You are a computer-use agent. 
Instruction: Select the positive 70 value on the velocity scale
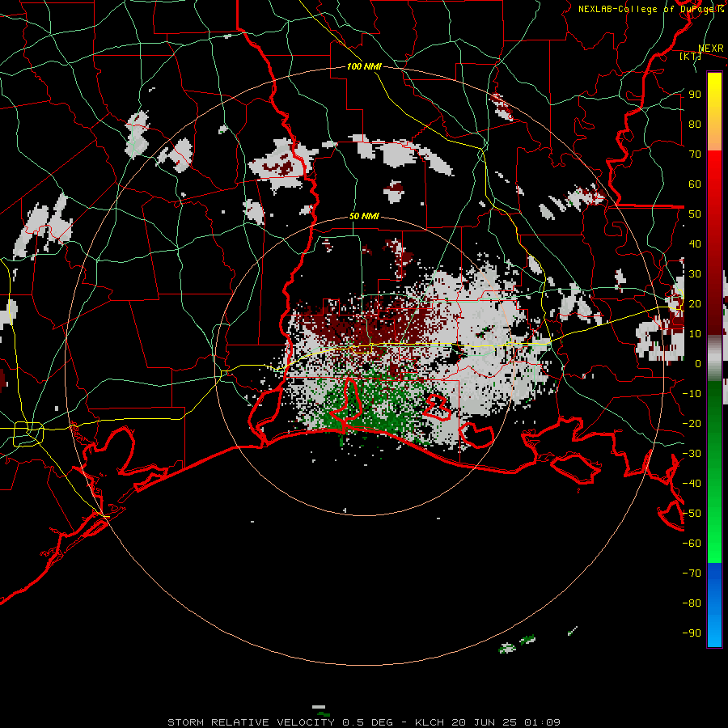[695, 154]
